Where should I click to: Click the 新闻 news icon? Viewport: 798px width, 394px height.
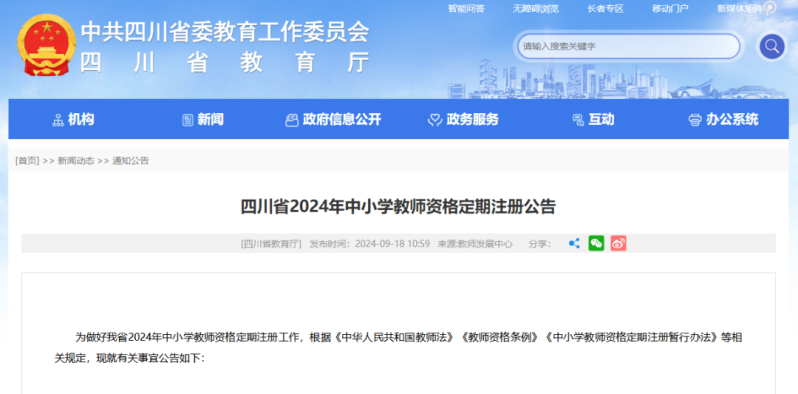tap(188, 120)
